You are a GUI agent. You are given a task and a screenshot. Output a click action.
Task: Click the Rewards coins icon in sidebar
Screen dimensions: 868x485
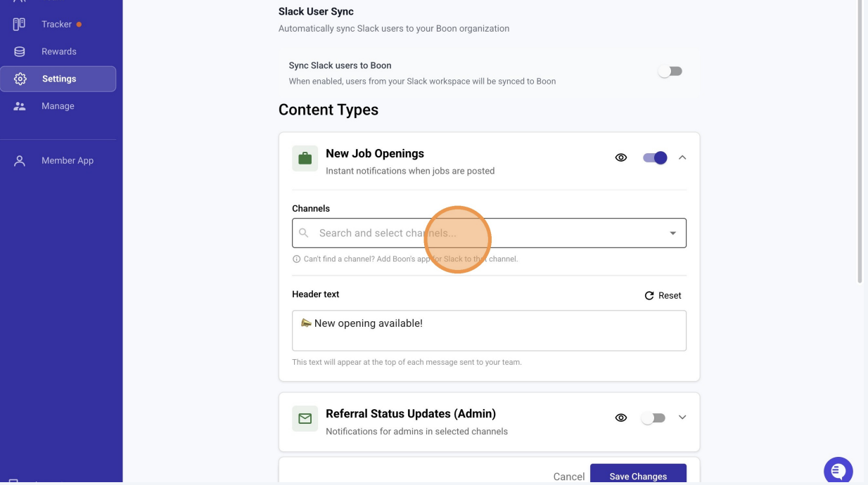tap(20, 51)
